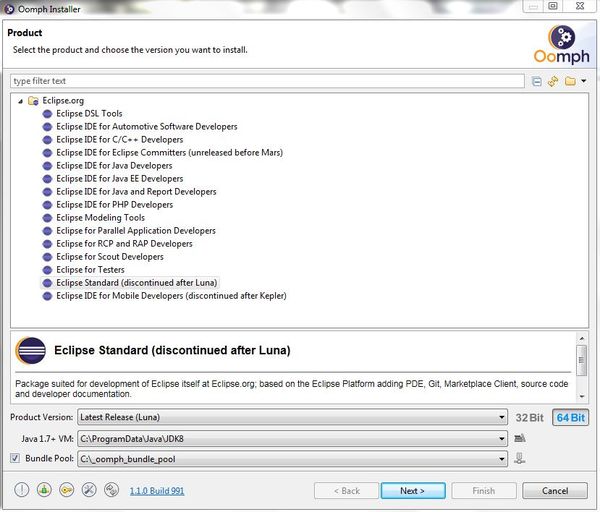Click the refresh catalogs icon next to filter

[x=553, y=81]
